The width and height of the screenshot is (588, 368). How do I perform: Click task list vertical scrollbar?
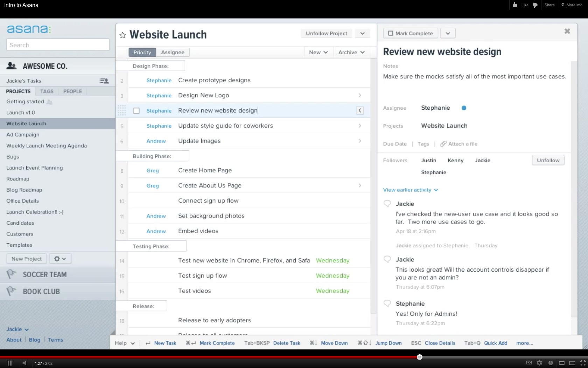point(373,186)
